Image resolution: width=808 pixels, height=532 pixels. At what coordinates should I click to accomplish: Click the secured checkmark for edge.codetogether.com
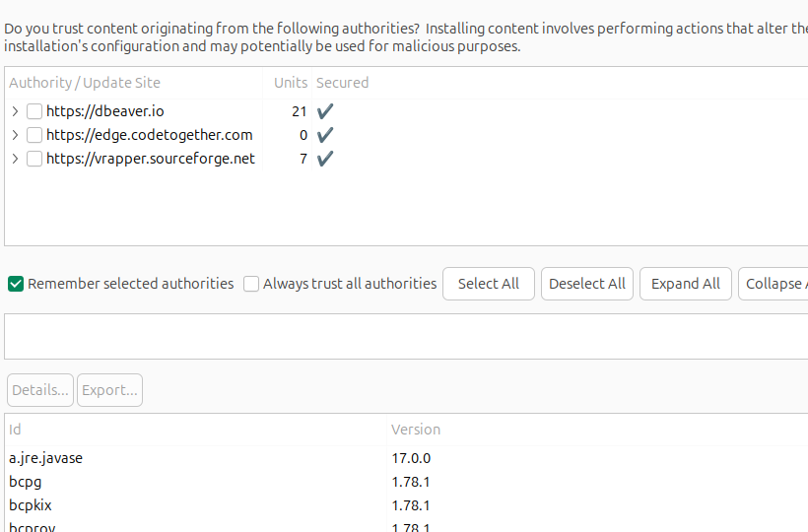tap(325, 135)
